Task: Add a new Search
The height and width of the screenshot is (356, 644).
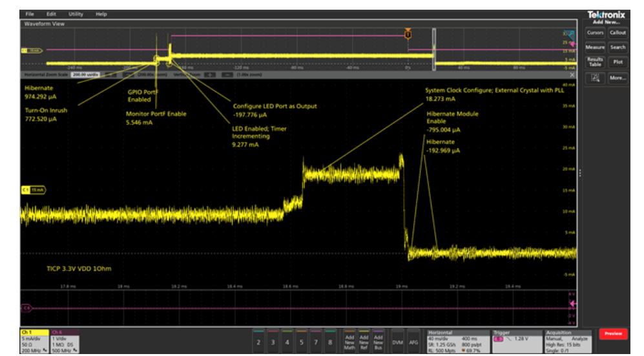Action: tap(618, 47)
